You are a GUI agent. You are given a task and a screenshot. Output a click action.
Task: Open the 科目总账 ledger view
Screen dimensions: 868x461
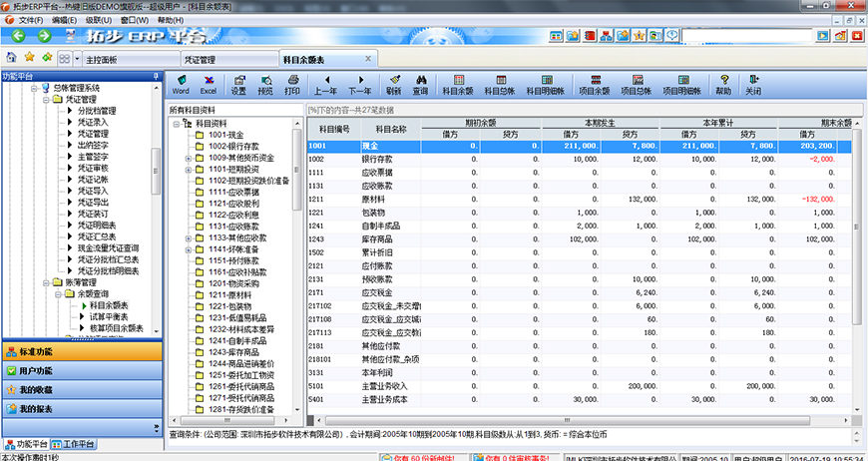click(x=499, y=84)
